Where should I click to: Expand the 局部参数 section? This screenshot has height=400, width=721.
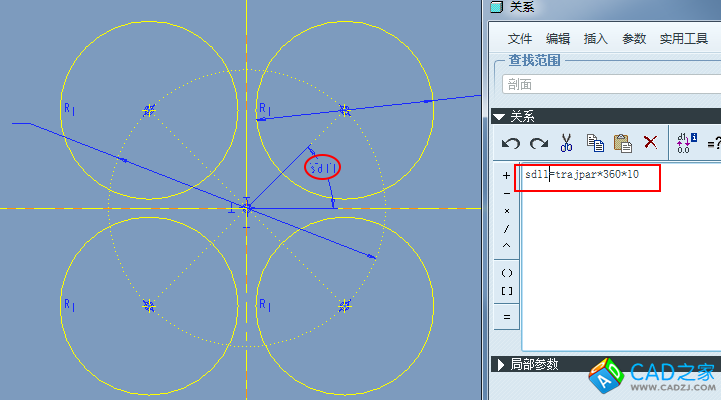tap(500, 365)
